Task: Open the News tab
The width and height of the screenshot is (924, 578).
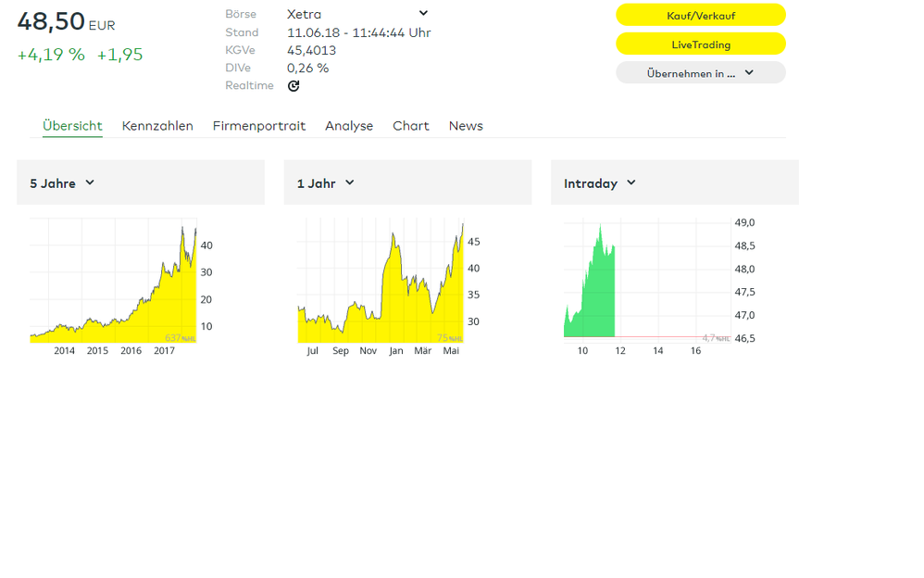Action: 466,126
